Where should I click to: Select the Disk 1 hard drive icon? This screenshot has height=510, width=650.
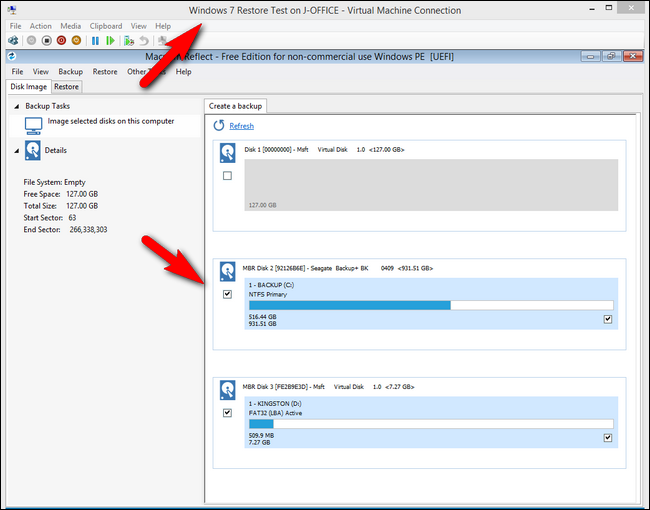click(228, 153)
